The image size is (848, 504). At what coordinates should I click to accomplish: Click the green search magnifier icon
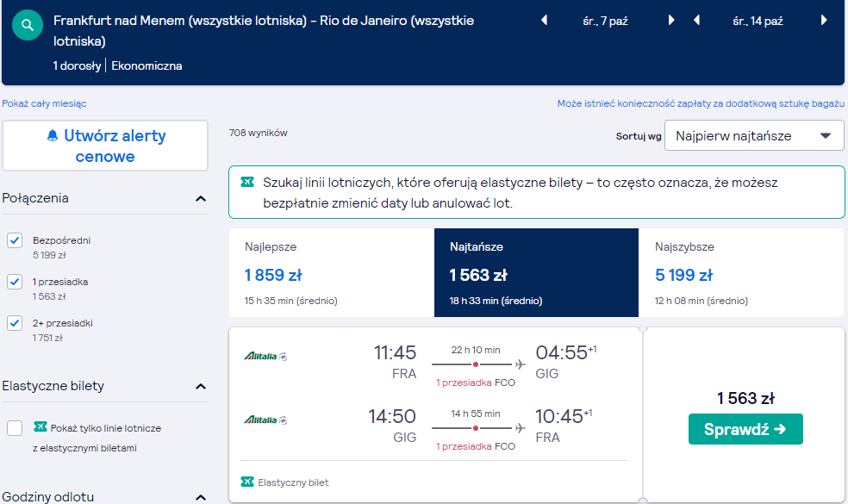[x=28, y=25]
